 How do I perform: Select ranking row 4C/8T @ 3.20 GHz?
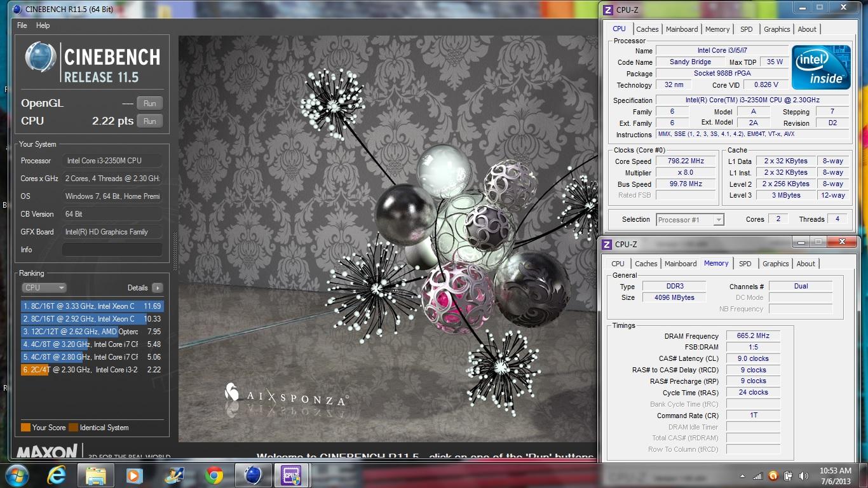(x=92, y=344)
